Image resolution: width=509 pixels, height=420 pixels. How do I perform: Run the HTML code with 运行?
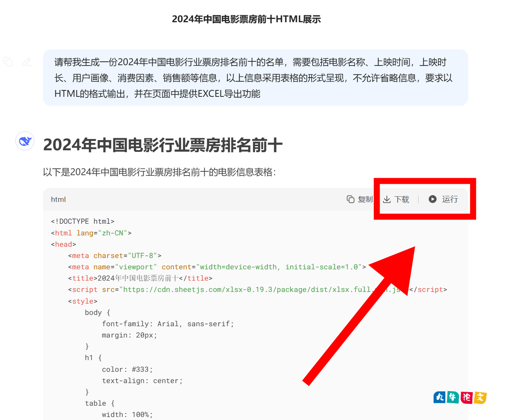443,199
